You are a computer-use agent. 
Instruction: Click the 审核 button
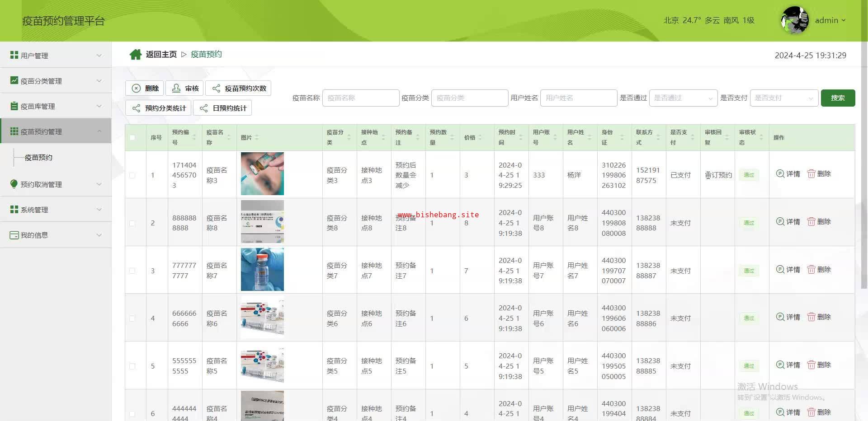[x=185, y=89]
